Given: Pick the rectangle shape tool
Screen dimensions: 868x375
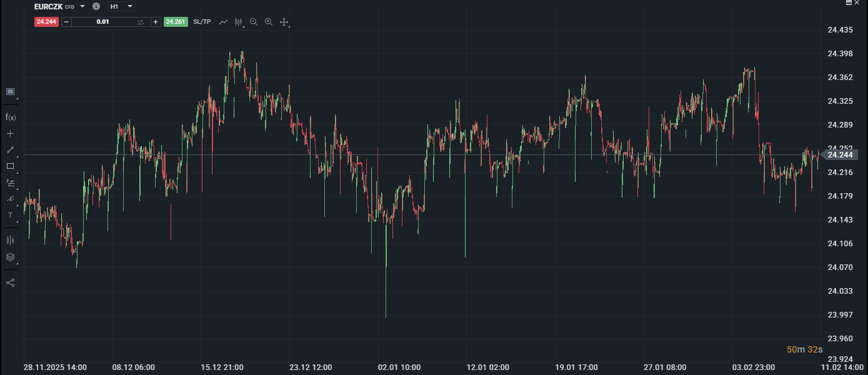Looking at the screenshot, I should point(10,166).
